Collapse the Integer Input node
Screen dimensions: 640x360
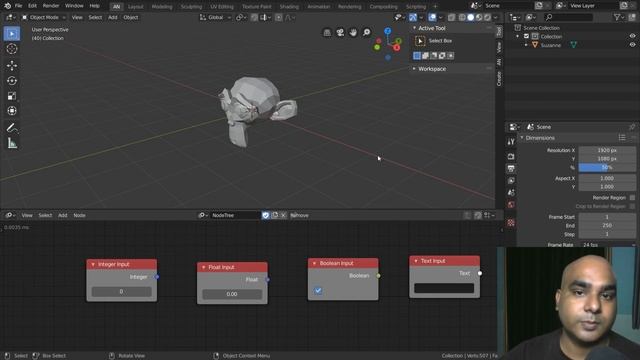[93, 264]
